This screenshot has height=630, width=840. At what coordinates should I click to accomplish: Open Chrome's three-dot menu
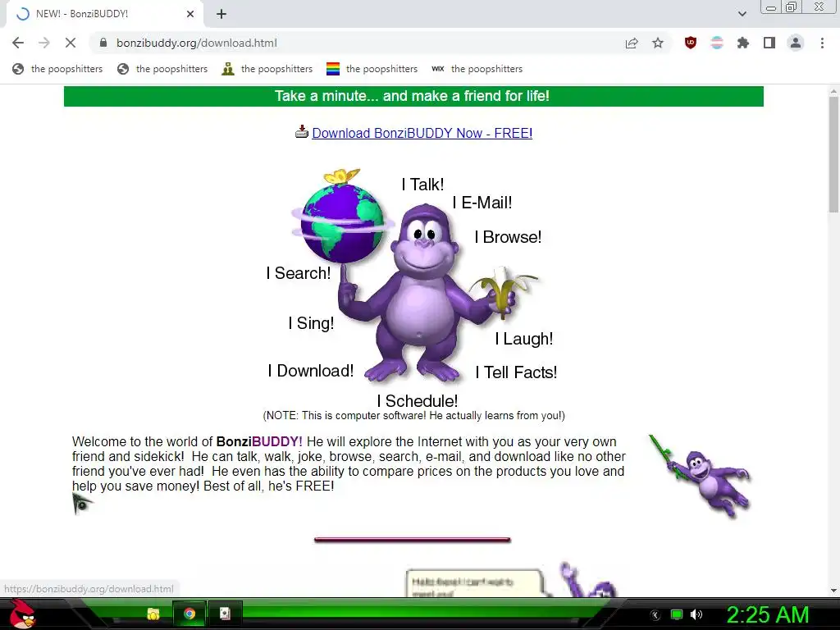tap(822, 43)
